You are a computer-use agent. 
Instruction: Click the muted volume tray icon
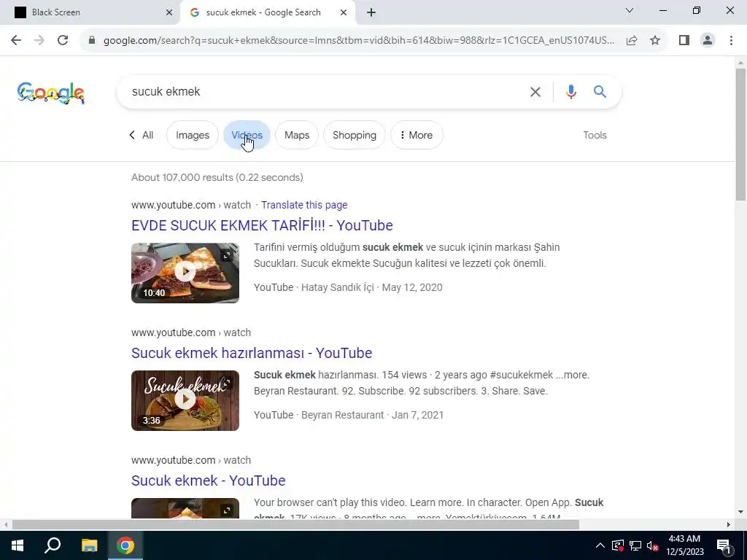pyautogui.click(x=652, y=545)
